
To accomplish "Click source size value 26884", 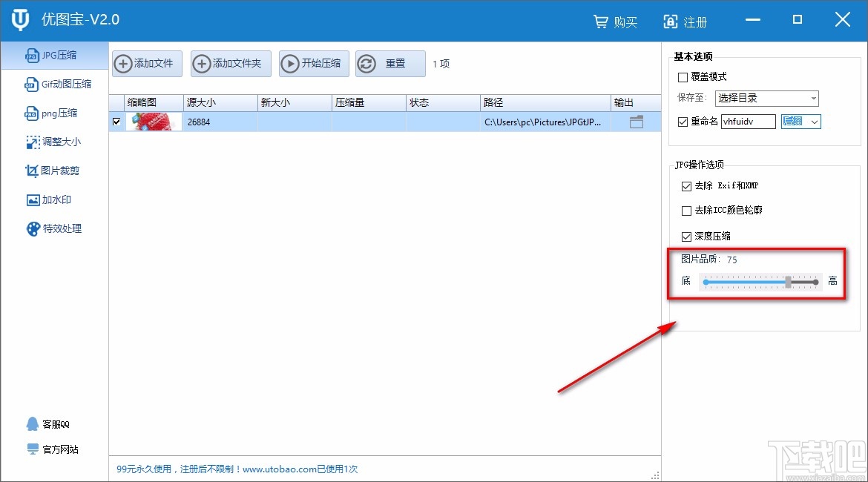I will (199, 122).
